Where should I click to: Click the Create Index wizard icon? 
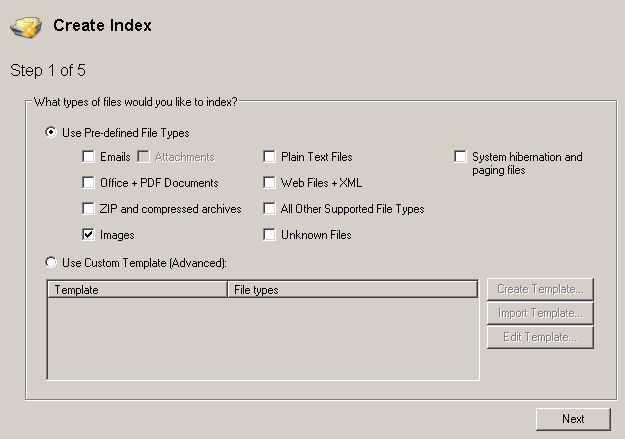(28, 27)
